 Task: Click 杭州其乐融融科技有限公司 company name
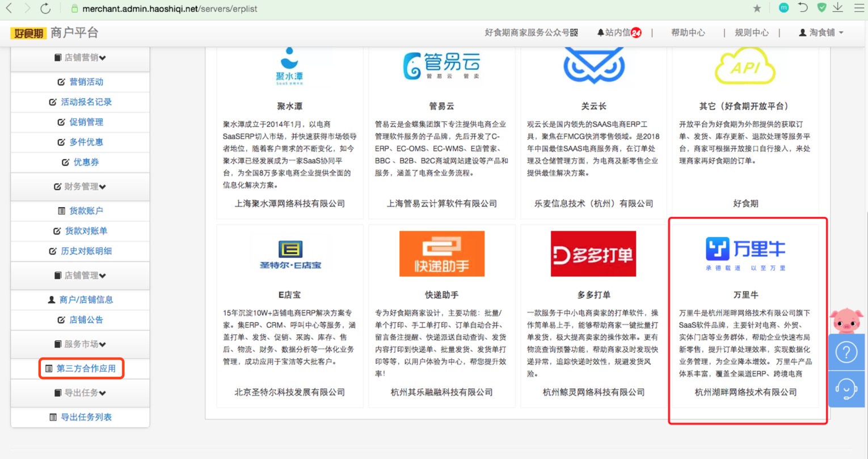(x=442, y=392)
